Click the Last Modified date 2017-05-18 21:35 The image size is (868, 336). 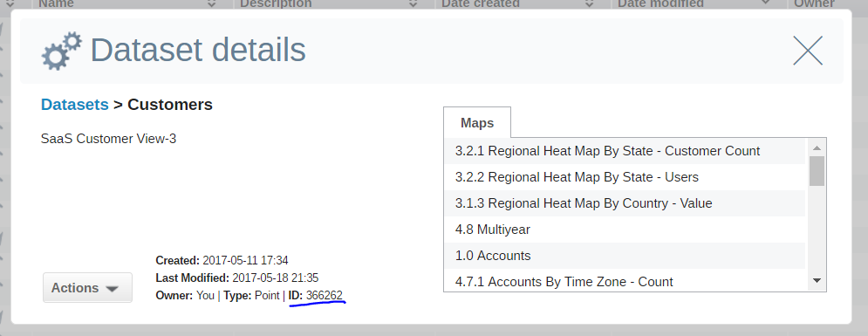click(x=275, y=278)
